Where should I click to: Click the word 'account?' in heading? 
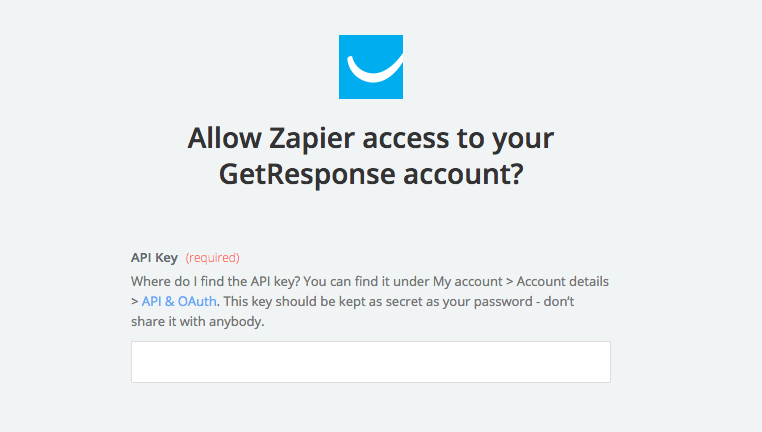click(463, 174)
